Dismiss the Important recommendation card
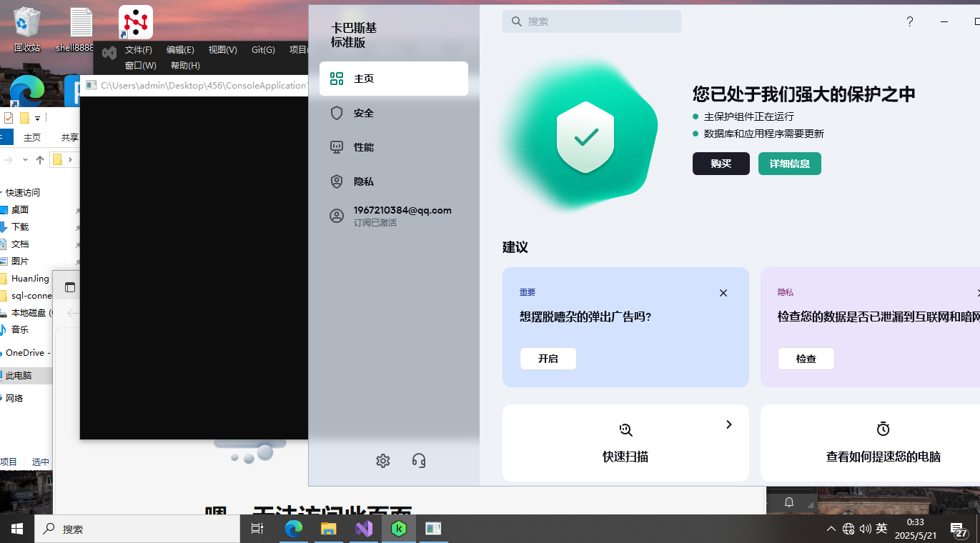 (723, 293)
